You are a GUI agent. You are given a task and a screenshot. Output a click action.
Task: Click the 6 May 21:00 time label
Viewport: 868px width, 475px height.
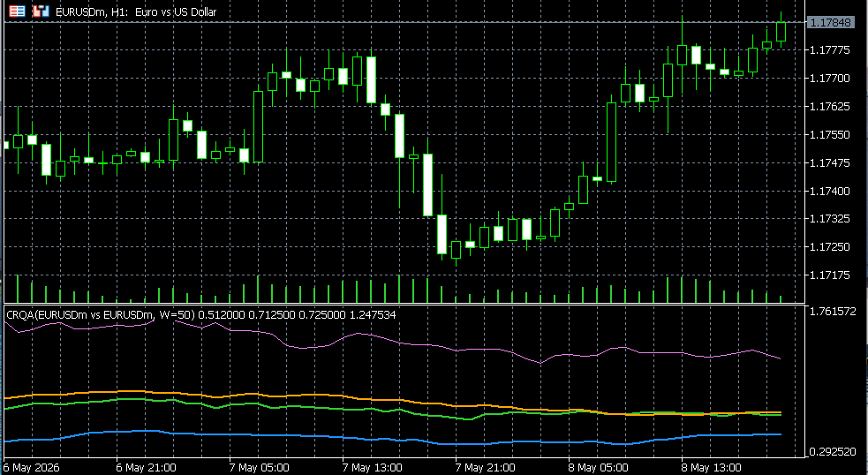[147, 468]
